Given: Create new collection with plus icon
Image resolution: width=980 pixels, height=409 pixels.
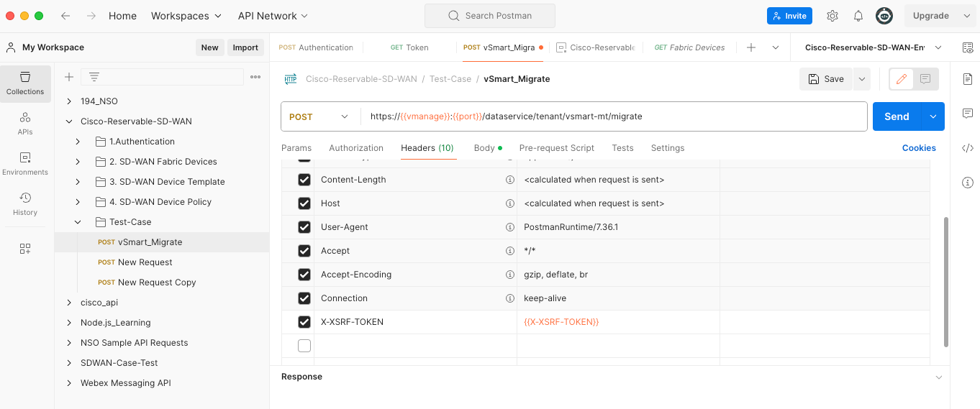Looking at the screenshot, I should [69, 77].
